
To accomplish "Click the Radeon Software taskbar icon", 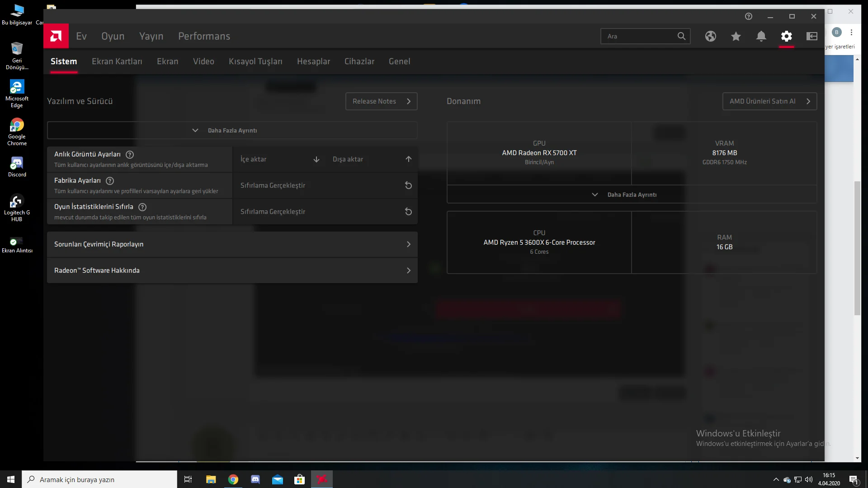I will click(x=322, y=479).
